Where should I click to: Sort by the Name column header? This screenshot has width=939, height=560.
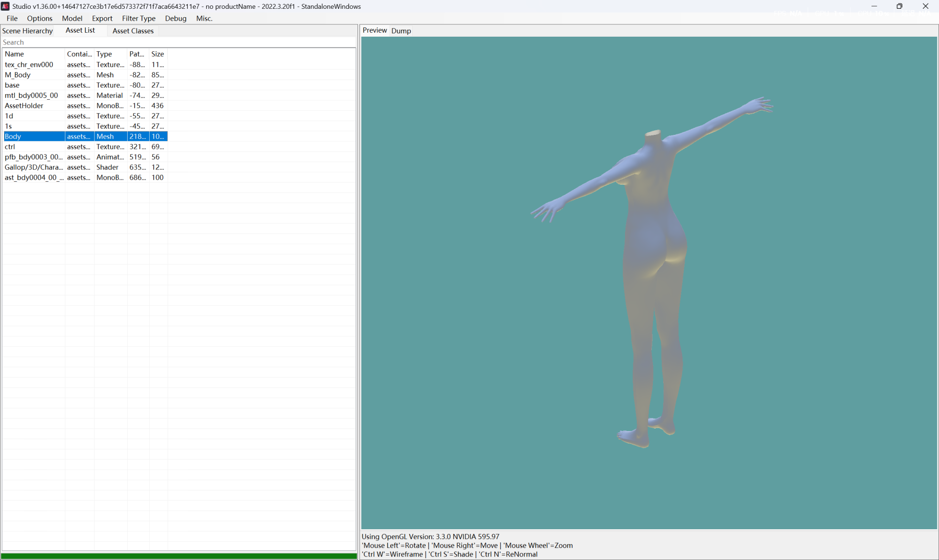[34, 54]
